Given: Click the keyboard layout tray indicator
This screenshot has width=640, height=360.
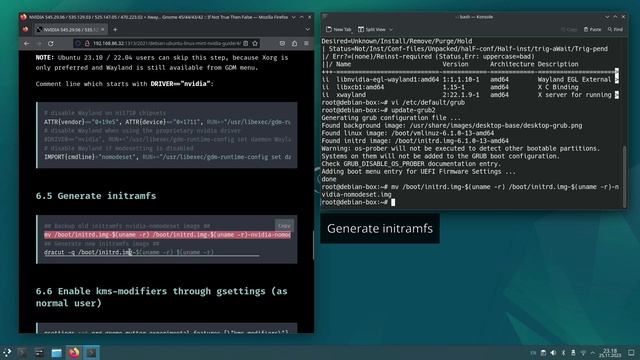Looking at the screenshot, I should (x=533, y=353).
